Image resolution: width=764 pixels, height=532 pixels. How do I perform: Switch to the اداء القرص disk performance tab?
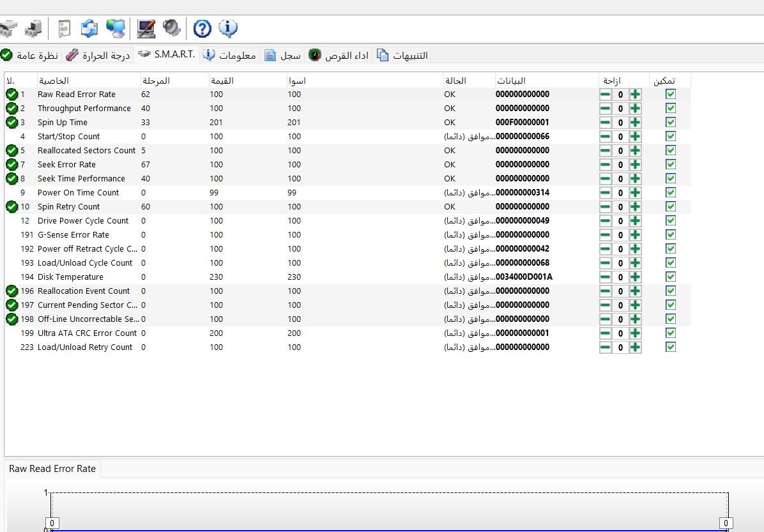(339, 55)
